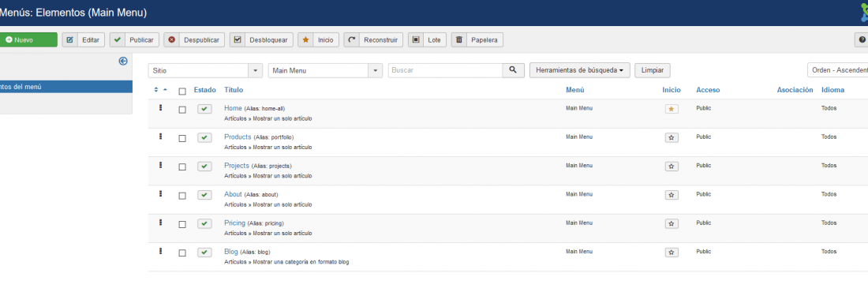Click the Papelera trash button
Screen dimensions: 868x292
click(477, 40)
